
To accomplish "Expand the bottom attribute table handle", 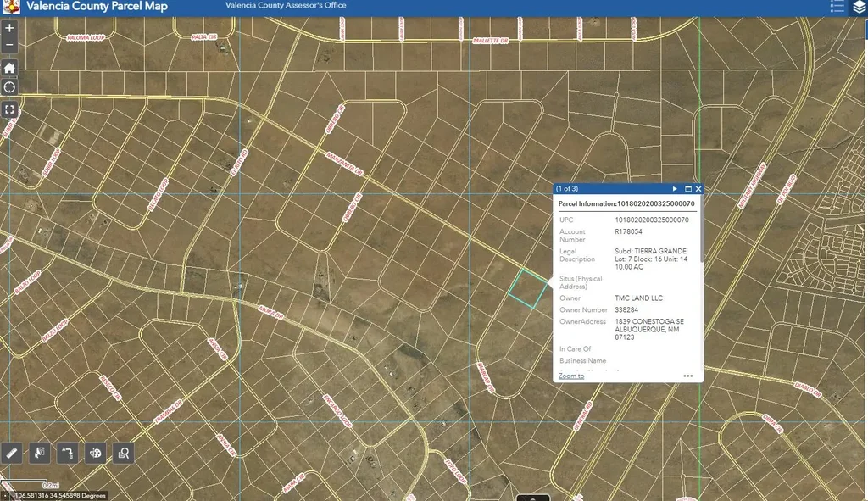I will point(533,498).
